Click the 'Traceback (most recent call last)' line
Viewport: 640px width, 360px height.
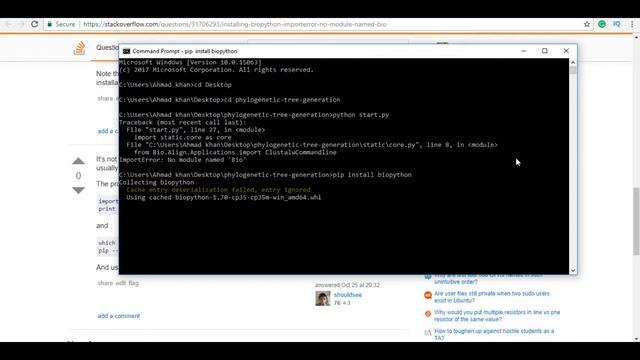[182, 122]
